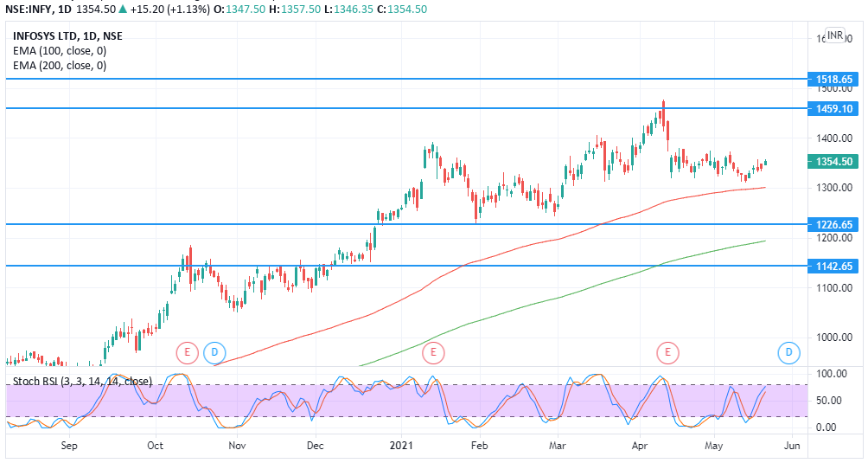Open the INR currency selector
Screen dimensions: 868x463
(x=834, y=35)
